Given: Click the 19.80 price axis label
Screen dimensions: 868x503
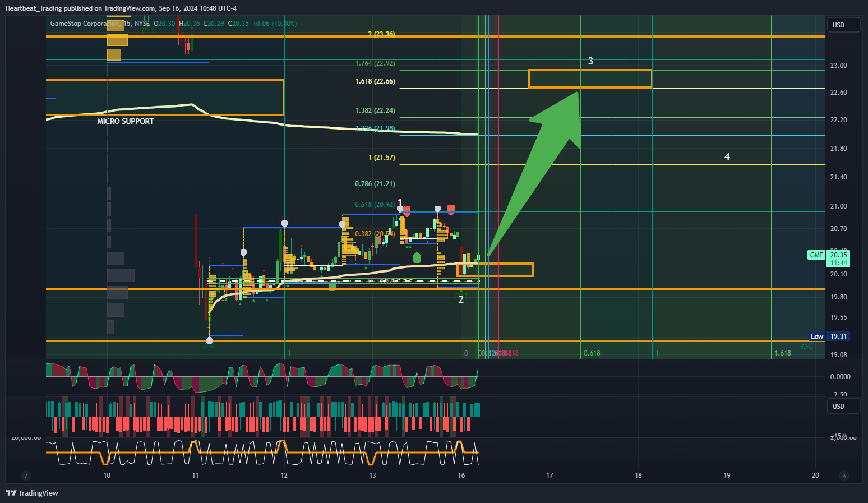Looking at the screenshot, I should [838, 297].
